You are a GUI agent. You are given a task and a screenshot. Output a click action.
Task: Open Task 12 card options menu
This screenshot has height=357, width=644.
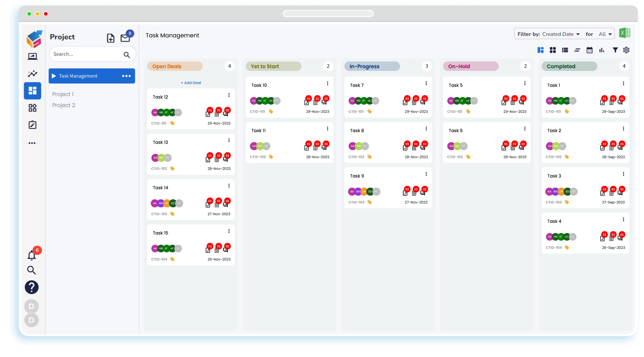(x=229, y=95)
